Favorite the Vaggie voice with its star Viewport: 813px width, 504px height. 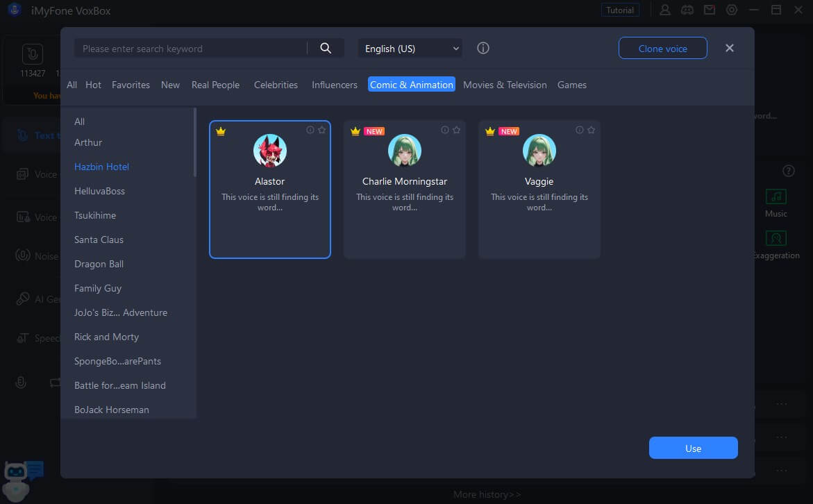tap(590, 129)
